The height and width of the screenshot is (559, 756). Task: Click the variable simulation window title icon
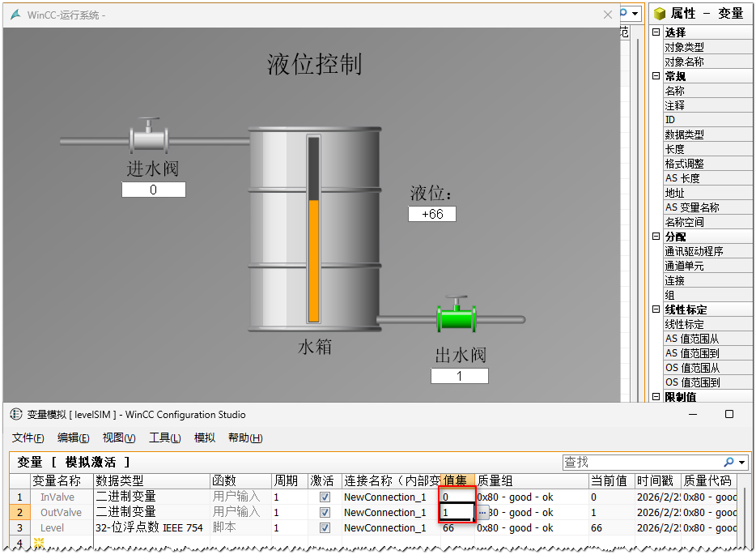(x=16, y=414)
